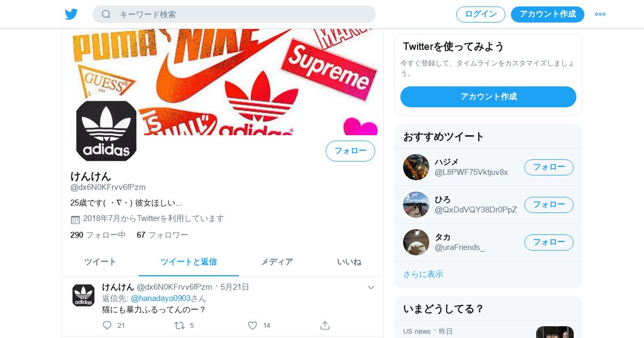This screenshot has height=338, width=644.
Task: Click the share tweet icon
Action: [325, 325]
